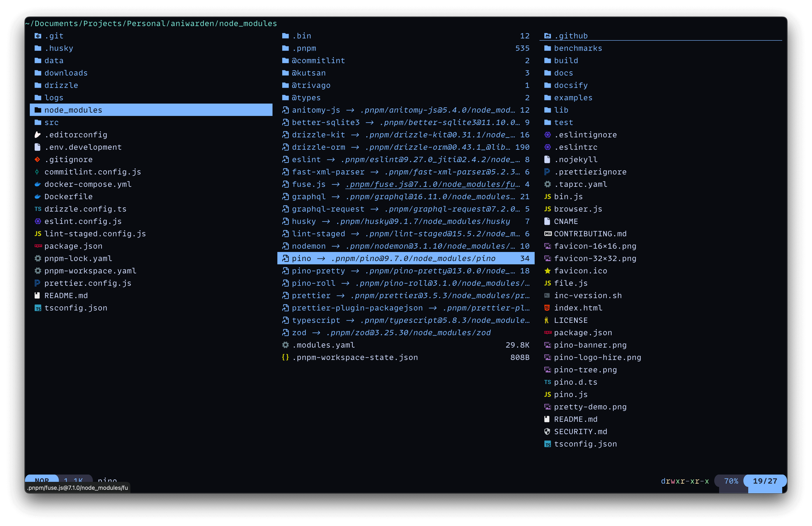Click the npm icon beside the left package.json
Viewport: 812px width, 526px height.
pos(38,246)
